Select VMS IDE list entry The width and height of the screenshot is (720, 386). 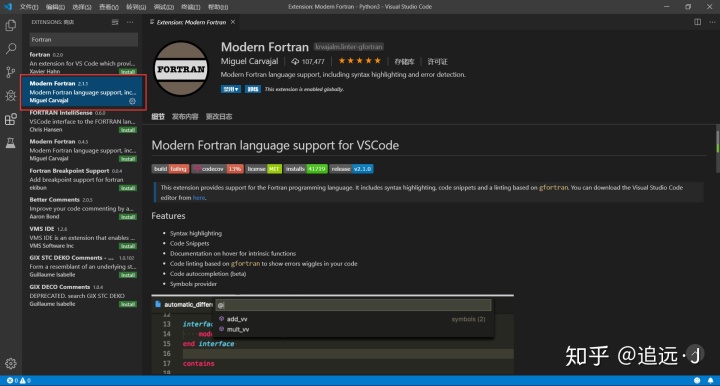[83, 237]
